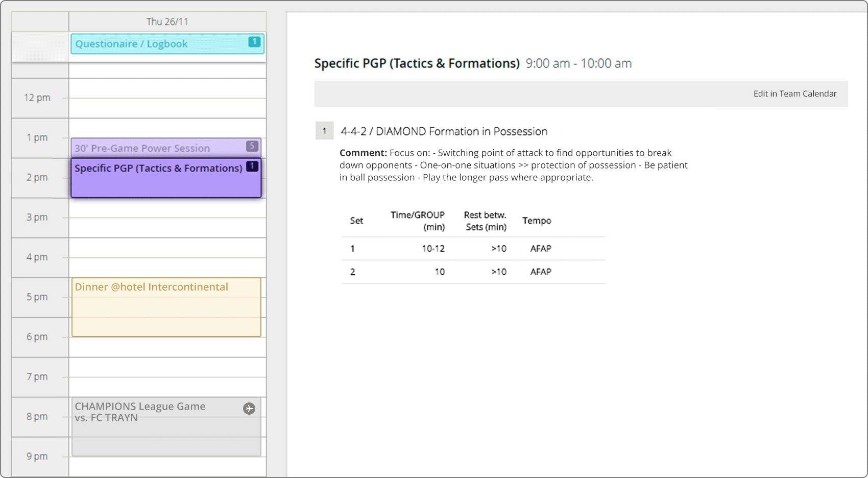Click the empty 7 pm time slot
This screenshot has width=868, height=478.
click(x=167, y=377)
